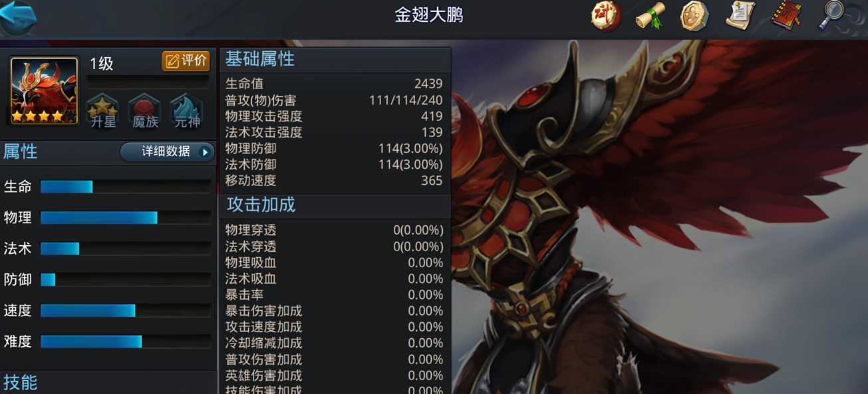The width and height of the screenshot is (868, 394).
Task: Open the paw print stone icon
Action: click(694, 15)
